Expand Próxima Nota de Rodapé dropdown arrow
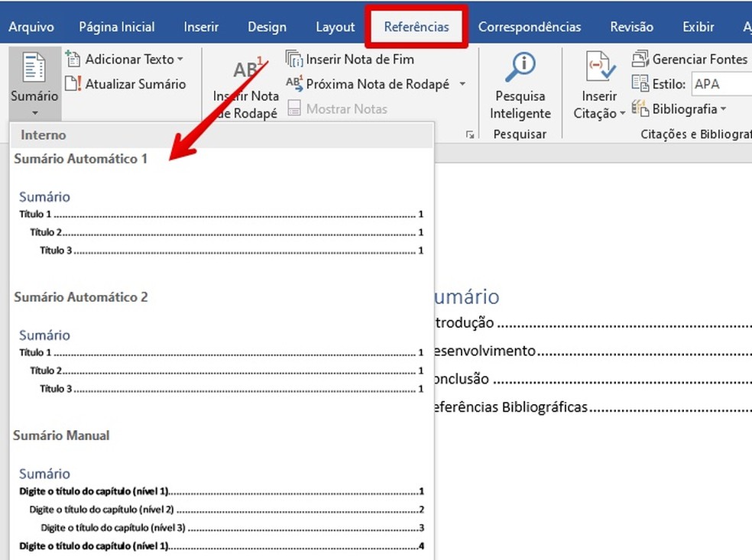This screenshot has height=560, width=752. (462, 85)
